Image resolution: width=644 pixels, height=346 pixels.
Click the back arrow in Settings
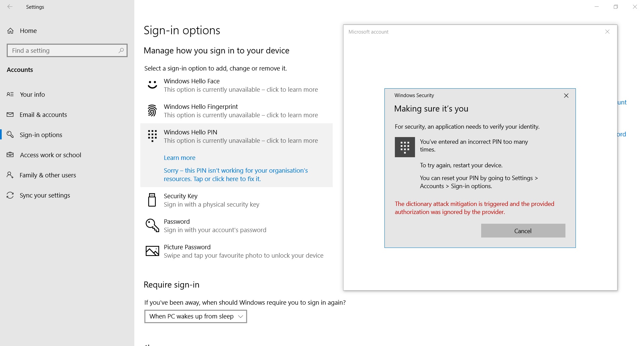10,7
